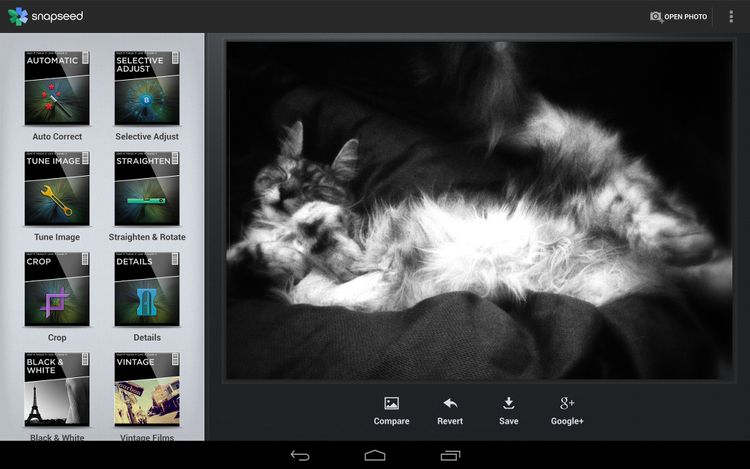This screenshot has width=750, height=469.
Task: Tap the Android back navigation button
Action: (x=300, y=455)
